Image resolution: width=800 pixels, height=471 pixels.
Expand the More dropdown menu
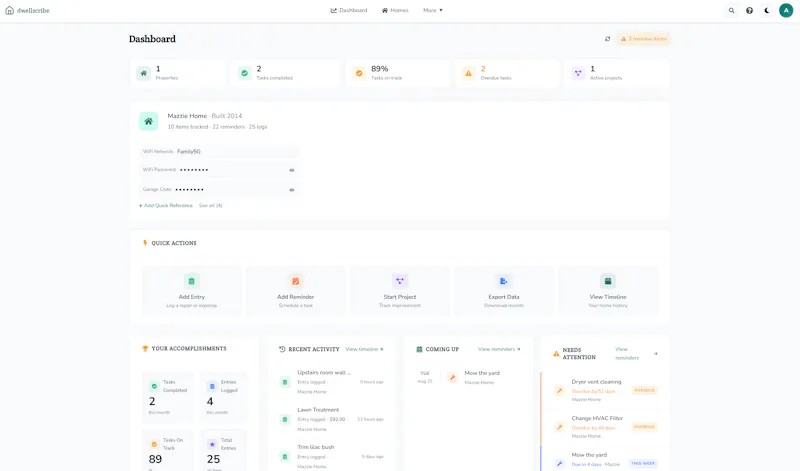(433, 10)
